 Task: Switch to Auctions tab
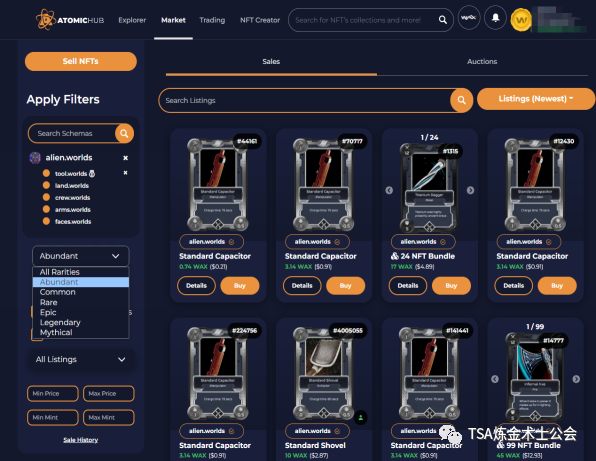pos(482,62)
